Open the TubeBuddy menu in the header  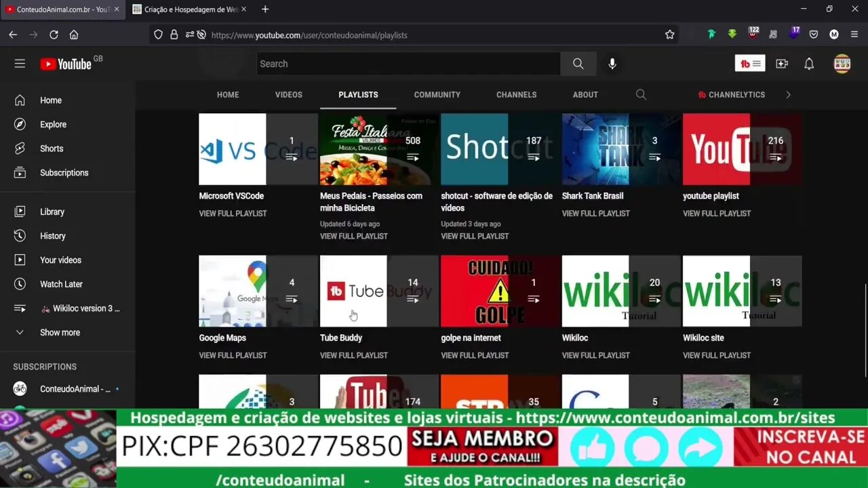[x=750, y=64]
